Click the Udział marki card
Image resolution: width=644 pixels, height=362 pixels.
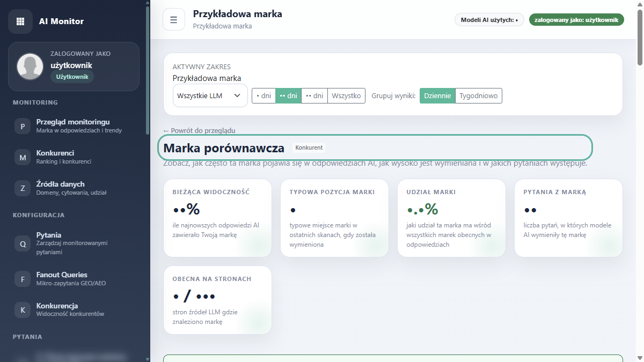pyautogui.click(x=451, y=218)
